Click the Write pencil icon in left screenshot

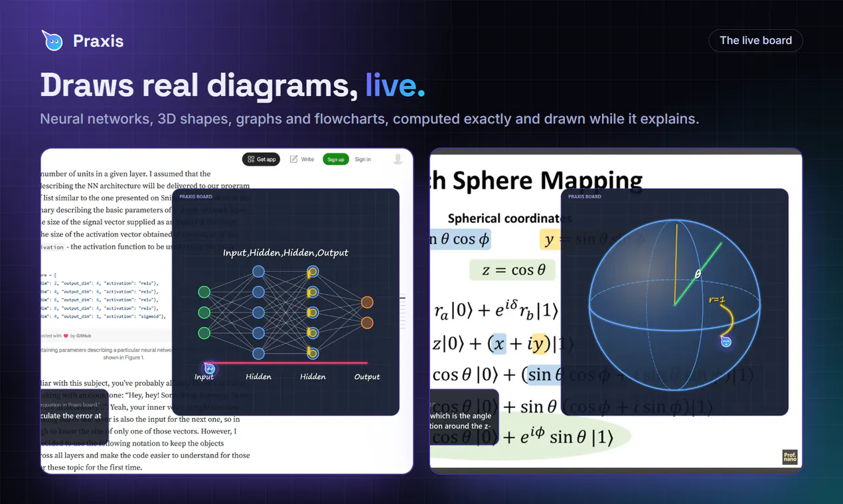294,159
